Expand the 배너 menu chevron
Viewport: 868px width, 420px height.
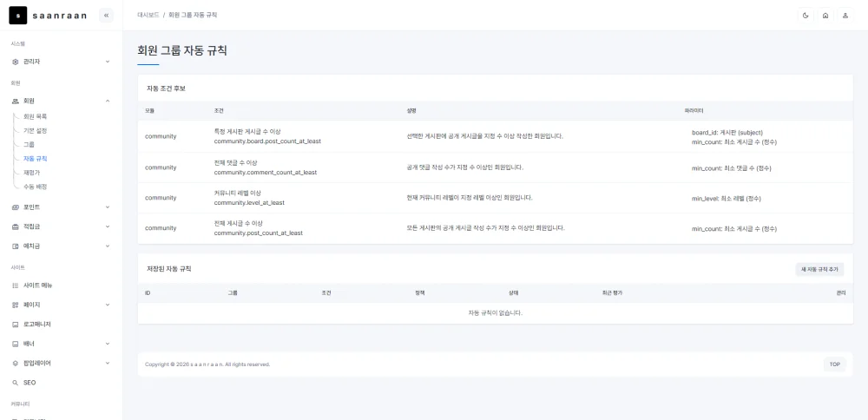[x=108, y=344]
